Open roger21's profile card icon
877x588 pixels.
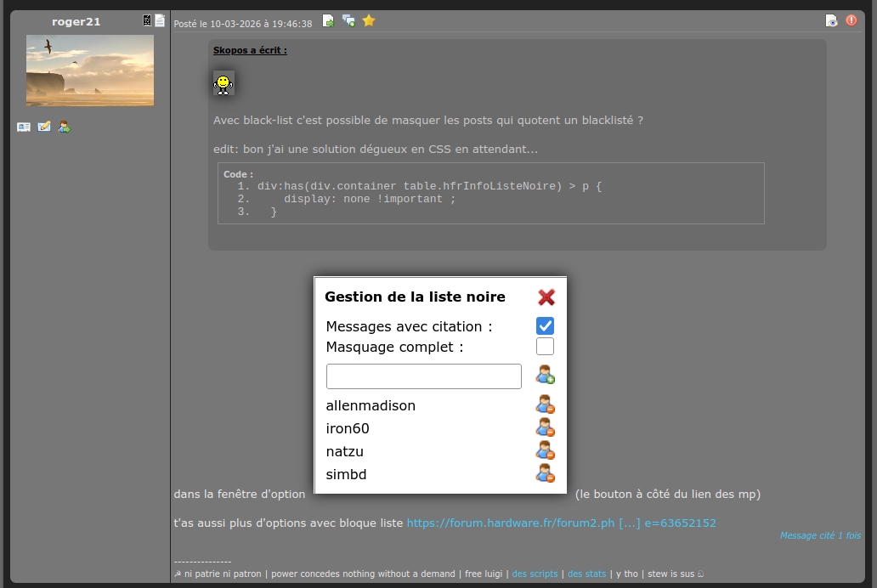click(24, 127)
